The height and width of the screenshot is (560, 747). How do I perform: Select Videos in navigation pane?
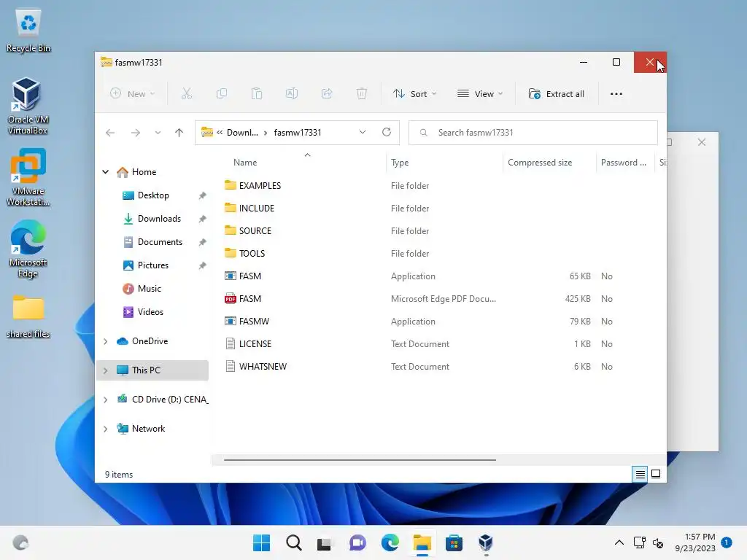point(150,312)
